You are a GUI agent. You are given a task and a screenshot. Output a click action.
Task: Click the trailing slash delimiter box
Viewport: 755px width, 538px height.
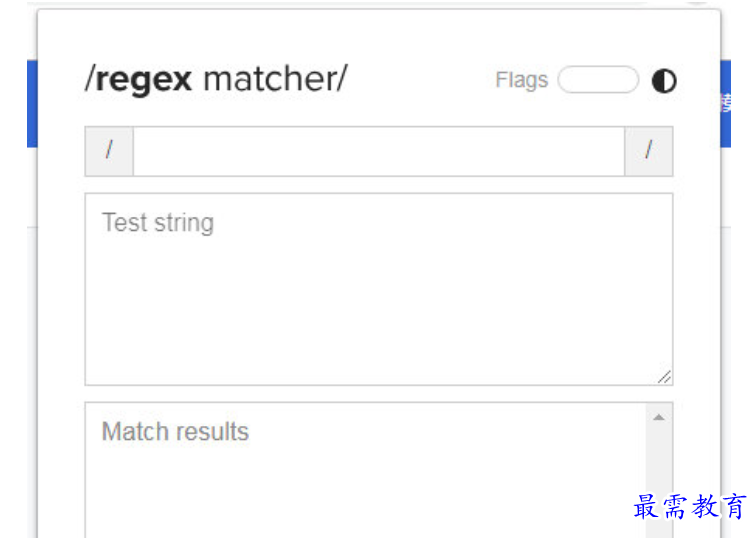point(649,151)
